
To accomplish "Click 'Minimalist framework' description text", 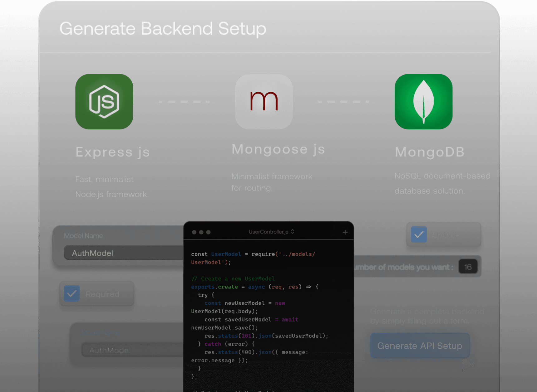I will point(272,177).
